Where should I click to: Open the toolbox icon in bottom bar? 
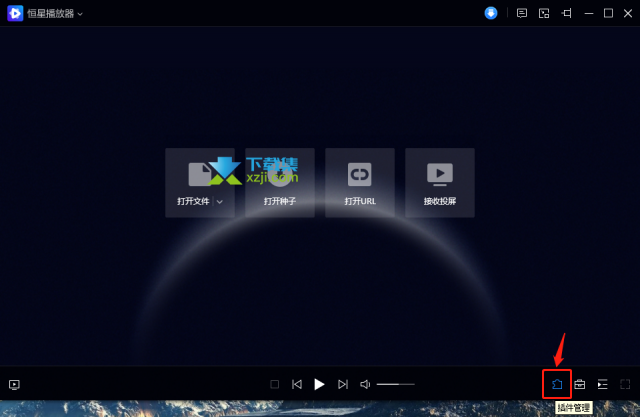tap(580, 384)
